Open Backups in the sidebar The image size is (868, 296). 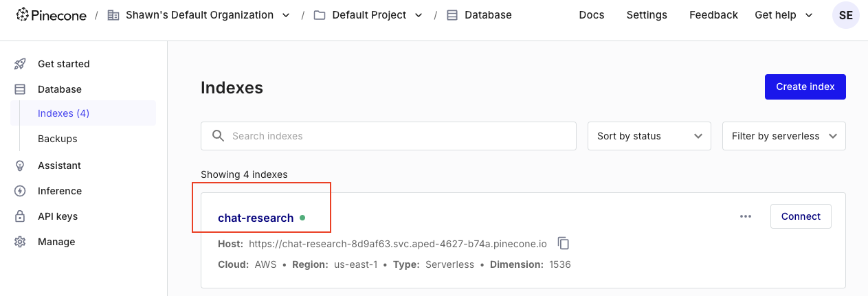coord(58,139)
